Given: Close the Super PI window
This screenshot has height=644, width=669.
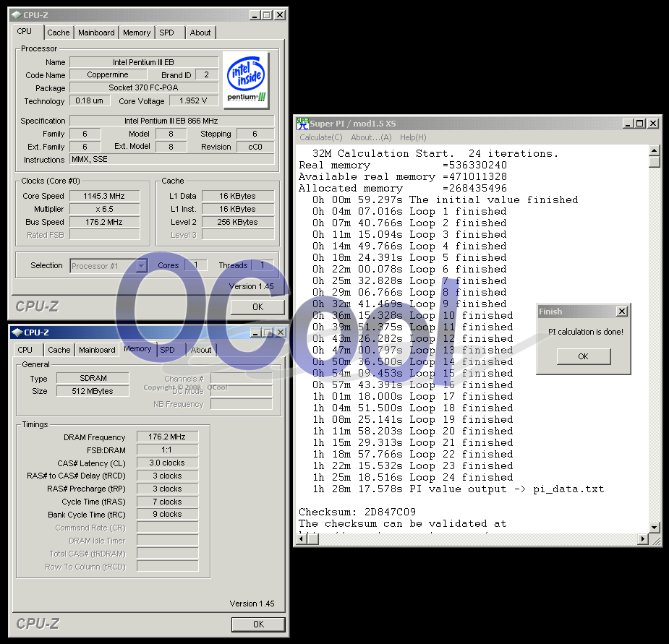Looking at the screenshot, I should tap(653, 124).
